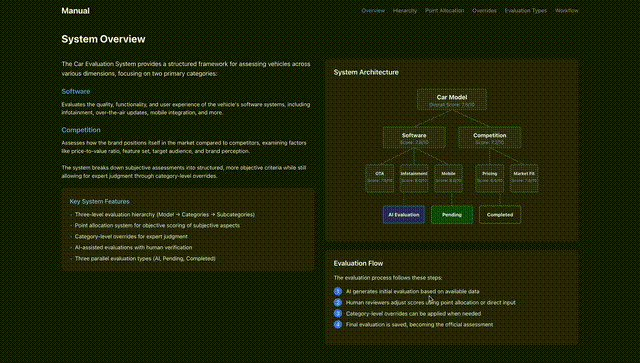
Task: Click the Mobile subcategory box
Action: click(448, 178)
